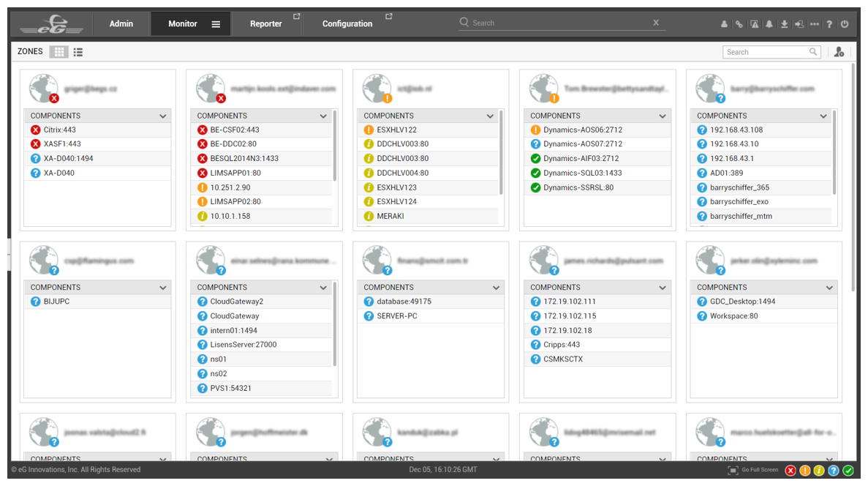
Task: Open help via question mark icon
Action: pos(829,24)
